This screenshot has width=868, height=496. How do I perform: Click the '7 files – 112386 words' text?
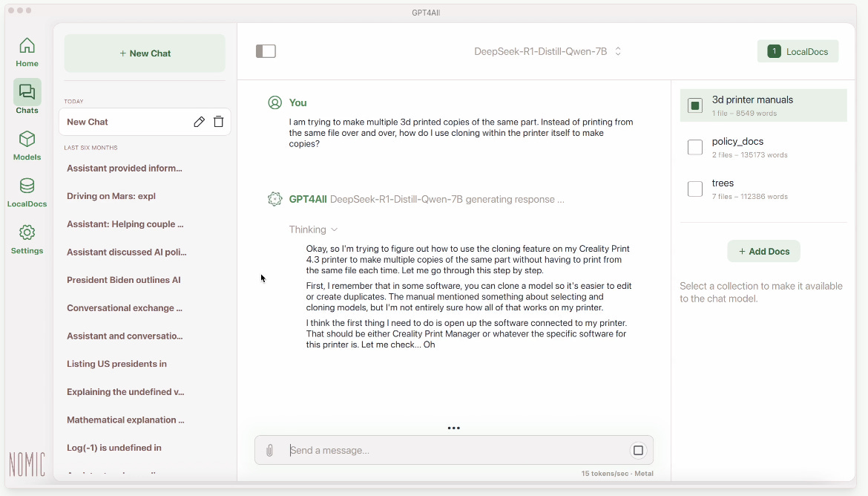tap(749, 196)
